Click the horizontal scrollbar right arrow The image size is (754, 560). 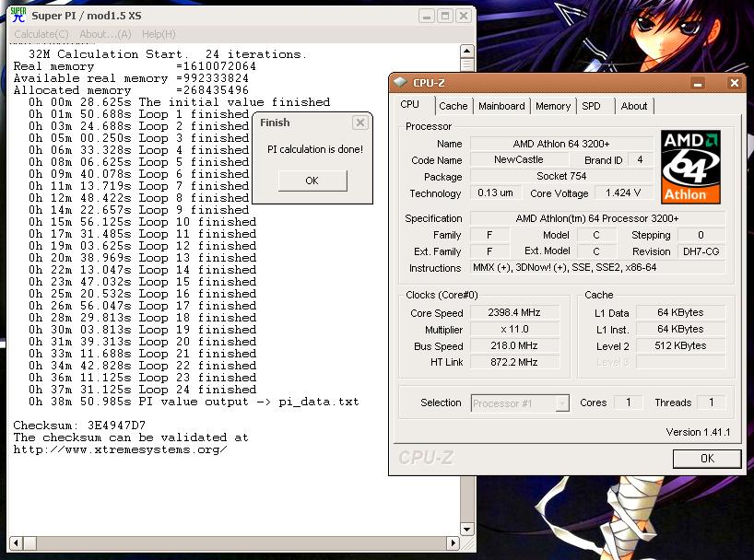tap(453, 543)
